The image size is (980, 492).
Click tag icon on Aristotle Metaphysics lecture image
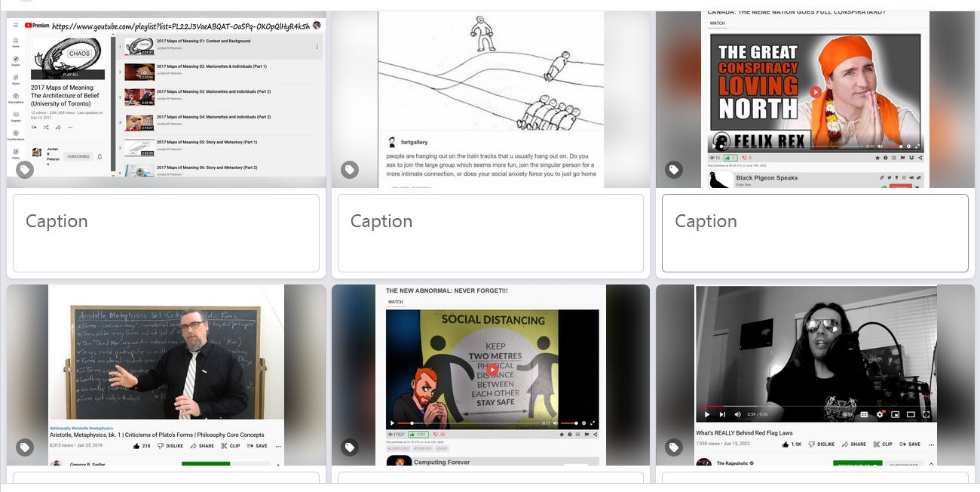pos(25,447)
